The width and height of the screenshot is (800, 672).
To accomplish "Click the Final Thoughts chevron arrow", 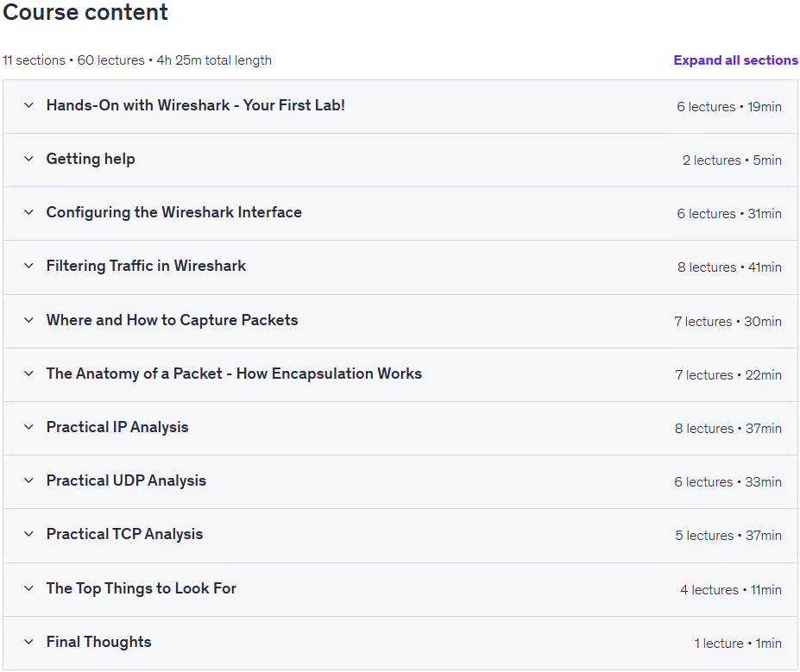I will [29, 642].
